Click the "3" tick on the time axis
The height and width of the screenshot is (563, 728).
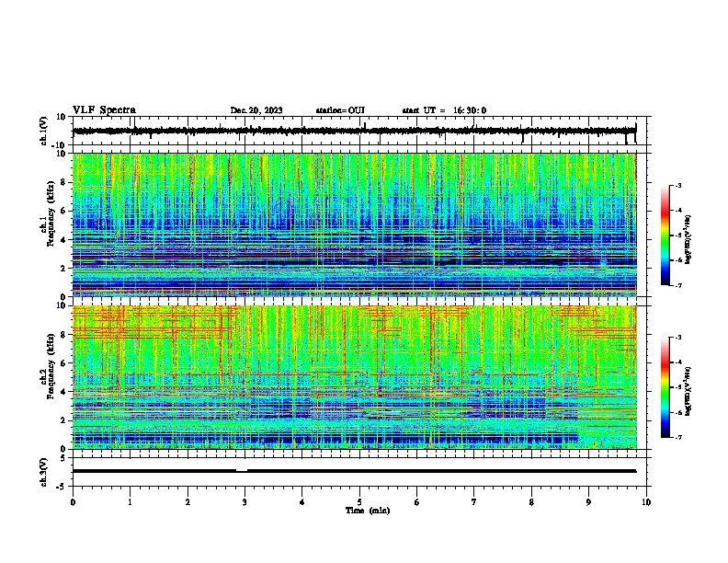coord(245,502)
